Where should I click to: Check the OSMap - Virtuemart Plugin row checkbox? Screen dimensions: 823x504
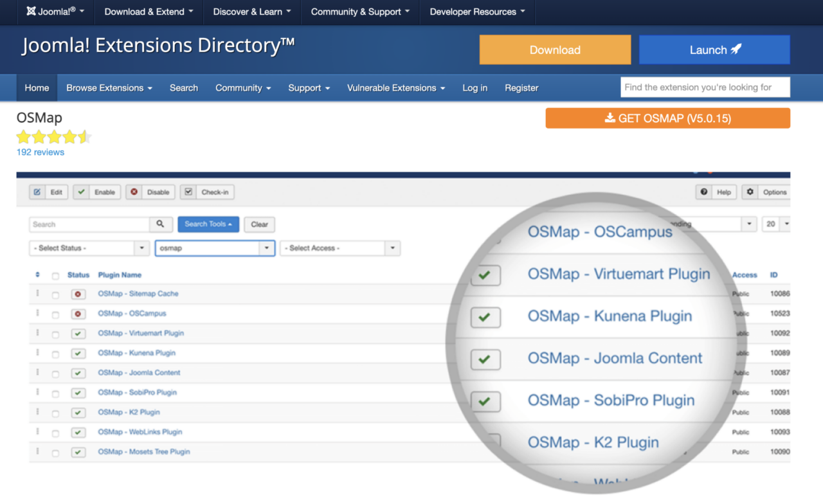55,334
